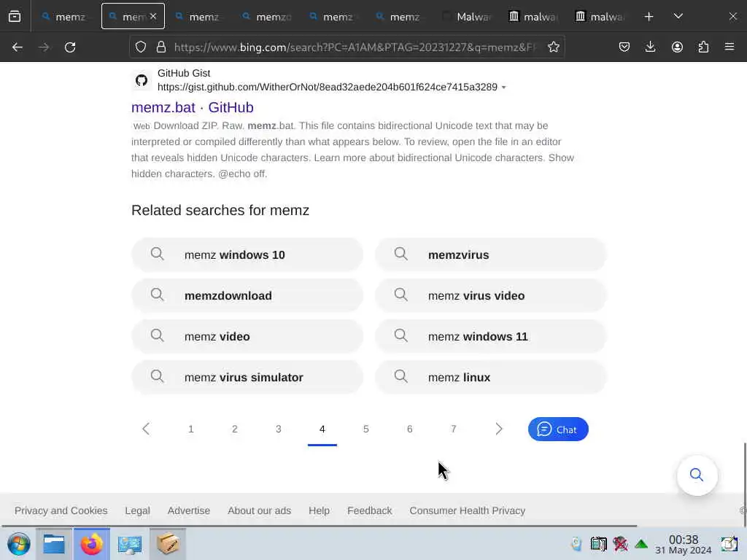Go to results page 1
This screenshot has height=560, width=747.
pyautogui.click(x=191, y=429)
